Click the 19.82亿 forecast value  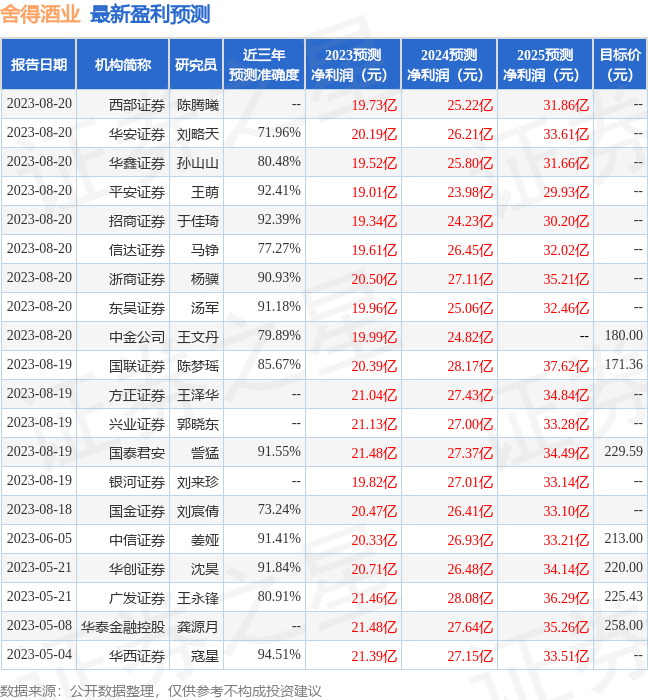pos(374,482)
